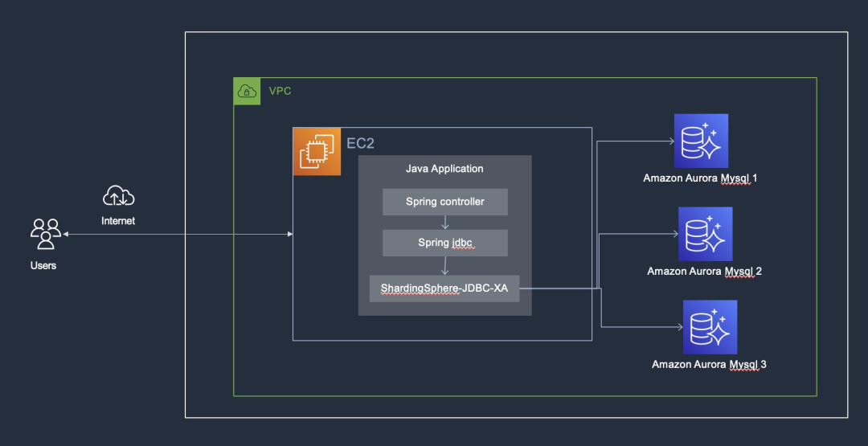Click the Users group icon
Screen dimensions: 868x446
(45, 234)
